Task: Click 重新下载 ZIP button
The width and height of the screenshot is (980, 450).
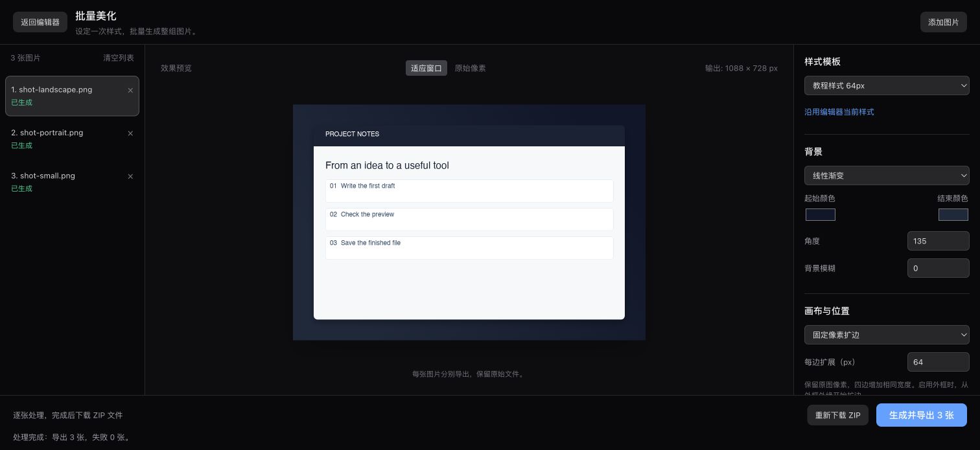Action: pos(837,415)
